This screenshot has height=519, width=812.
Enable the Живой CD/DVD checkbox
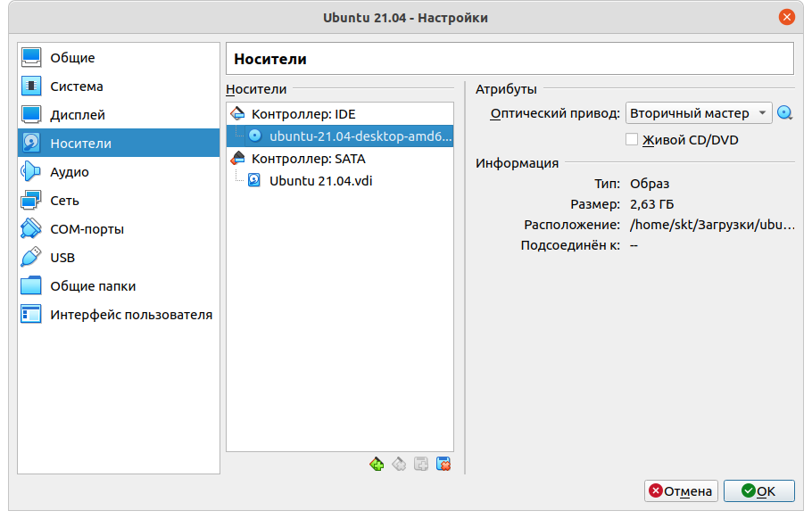point(631,139)
